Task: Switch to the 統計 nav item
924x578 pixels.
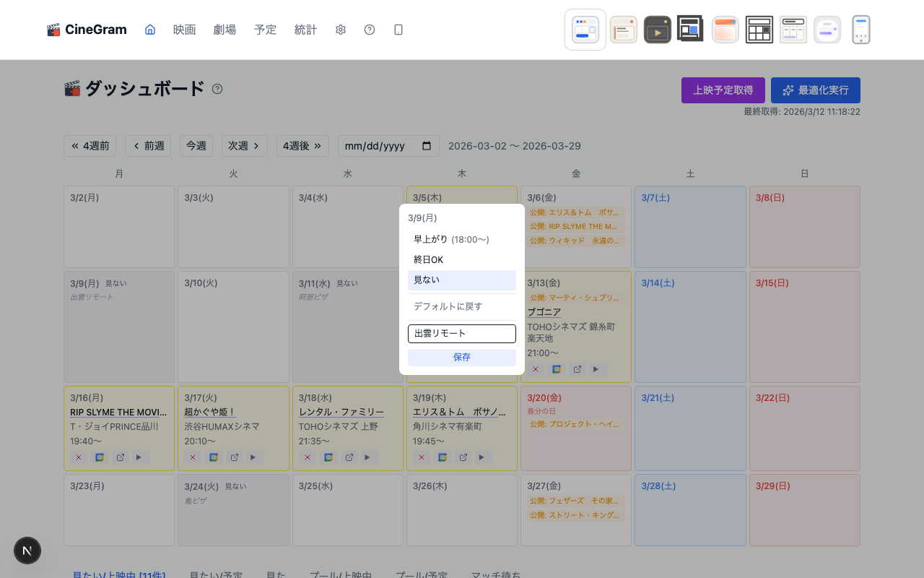Action: click(x=305, y=30)
